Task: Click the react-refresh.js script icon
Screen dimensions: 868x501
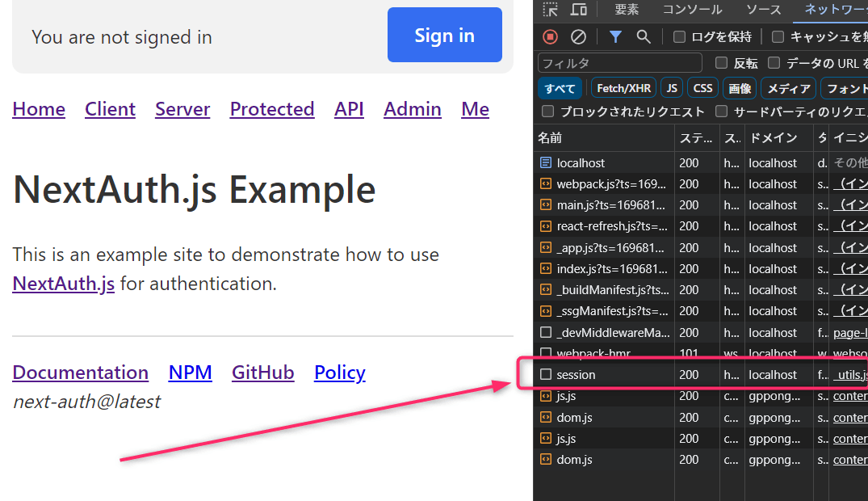Action: 546,226
